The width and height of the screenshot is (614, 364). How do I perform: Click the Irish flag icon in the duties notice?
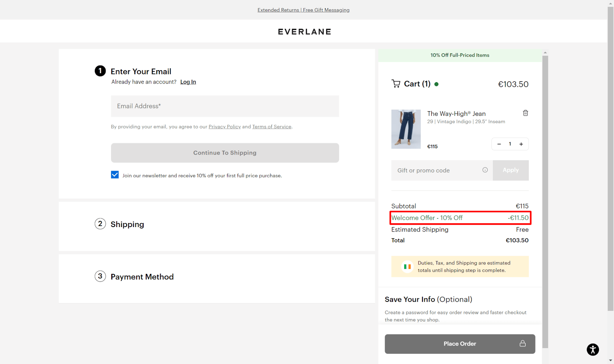tap(407, 266)
